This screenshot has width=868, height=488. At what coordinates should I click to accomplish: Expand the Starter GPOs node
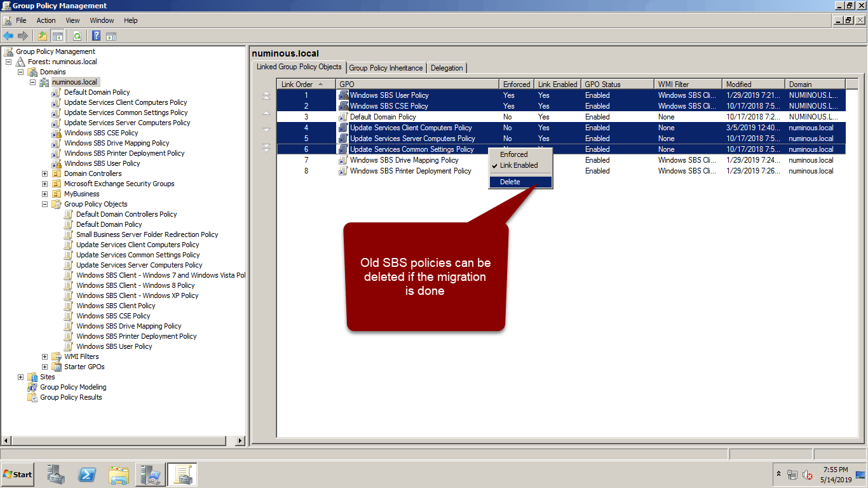(x=45, y=367)
